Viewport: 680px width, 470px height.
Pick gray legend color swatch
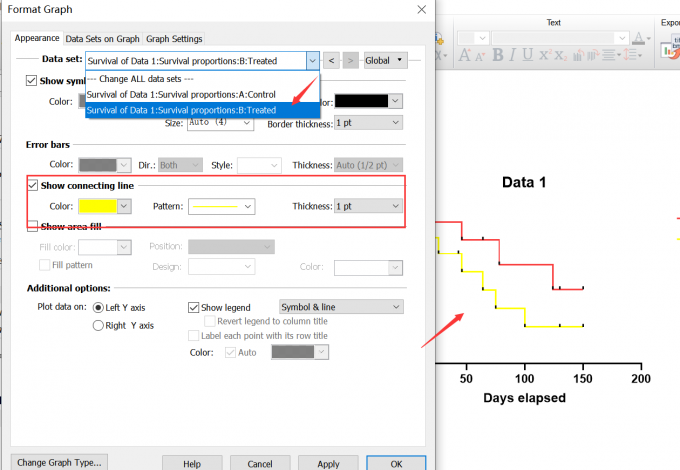293,352
